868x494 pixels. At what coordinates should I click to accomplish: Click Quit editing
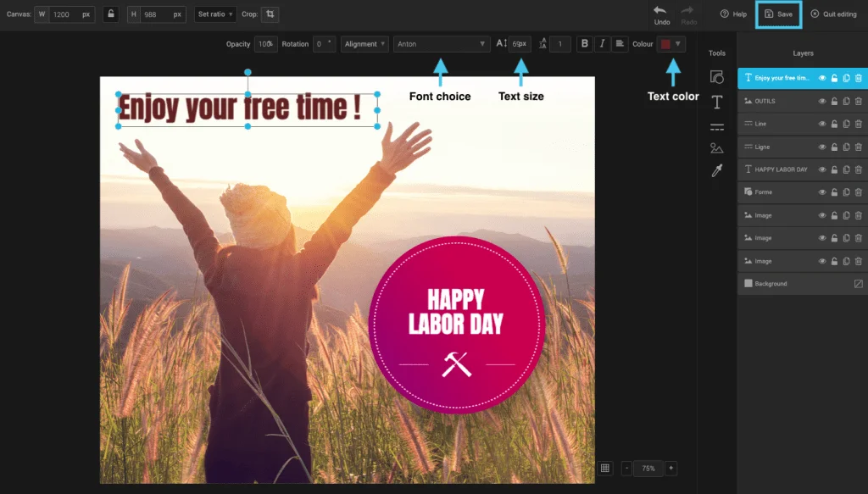[x=834, y=14]
